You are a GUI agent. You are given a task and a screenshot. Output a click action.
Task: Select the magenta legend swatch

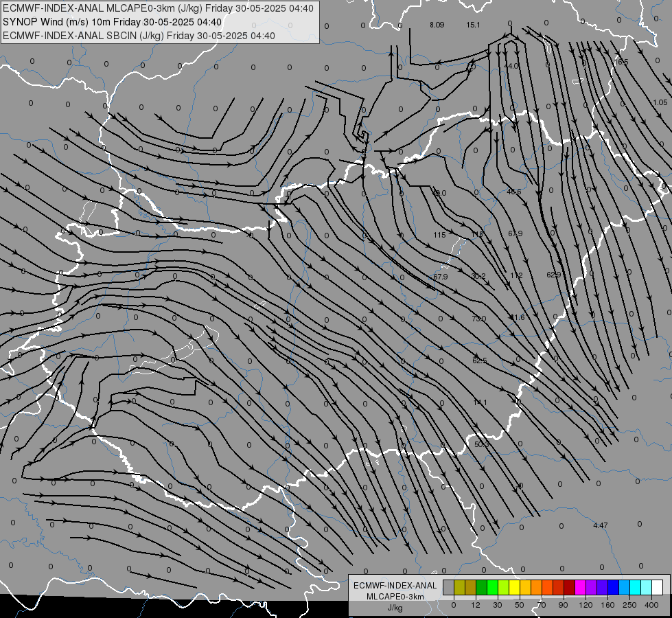pyautogui.click(x=581, y=587)
